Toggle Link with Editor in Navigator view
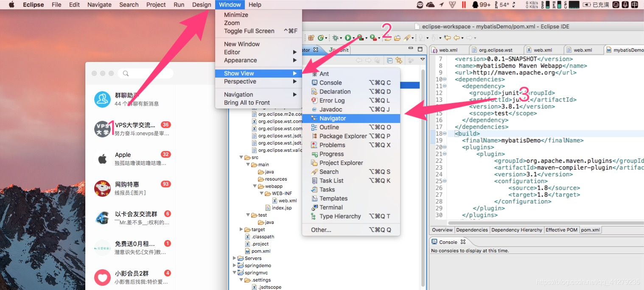This screenshot has height=290, width=644. (x=398, y=60)
